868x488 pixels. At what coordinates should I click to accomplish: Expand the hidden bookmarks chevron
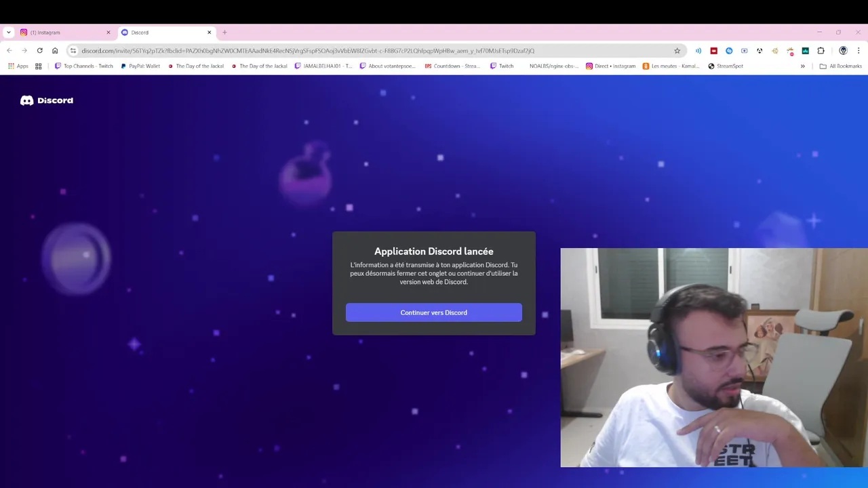tap(802, 66)
